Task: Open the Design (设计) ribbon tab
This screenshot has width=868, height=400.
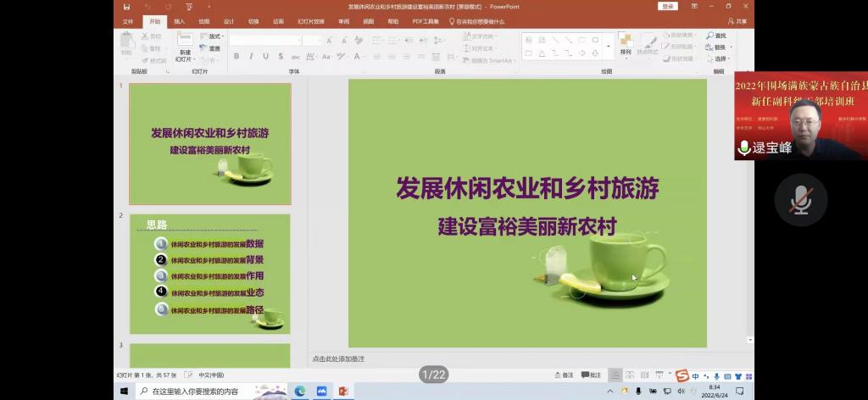Action: pos(229,21)
